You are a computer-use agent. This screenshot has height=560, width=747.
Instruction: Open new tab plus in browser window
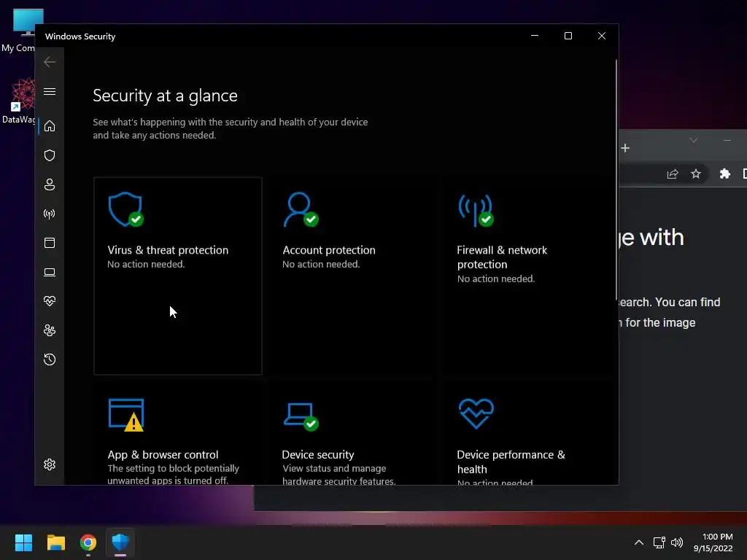click(x=625, y=148)
